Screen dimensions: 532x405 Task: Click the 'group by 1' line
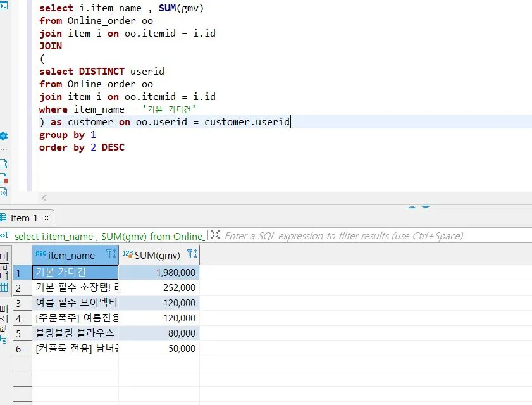(x=68, y=135)
